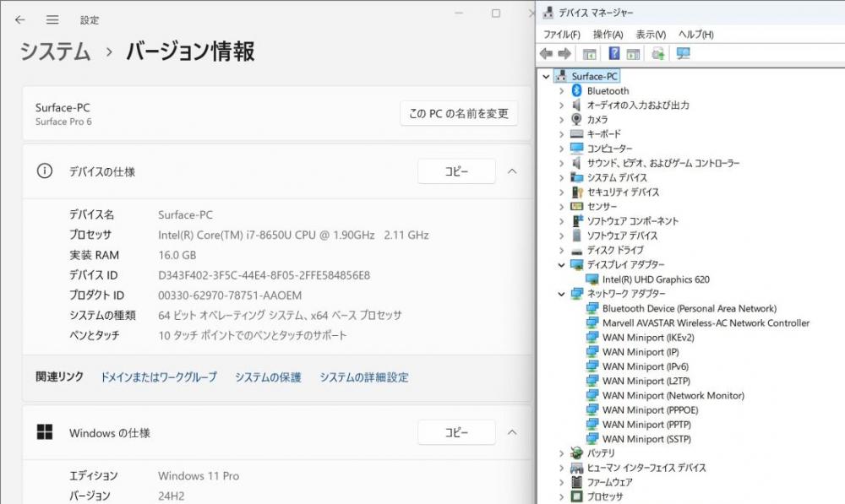
Task: Open システムの保護 link
Action: (x=268, y=377)
